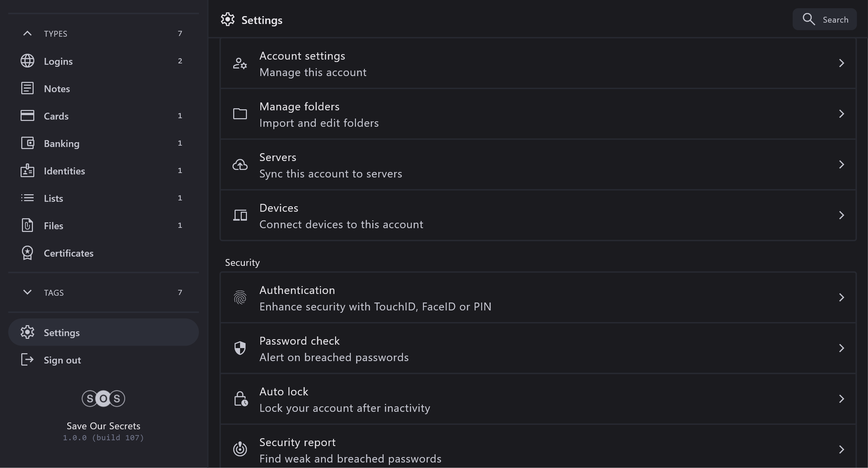This screenshot has width=868, height=468.
Task: Click the Authentication fingerprint icon
Action: point(240,297)
